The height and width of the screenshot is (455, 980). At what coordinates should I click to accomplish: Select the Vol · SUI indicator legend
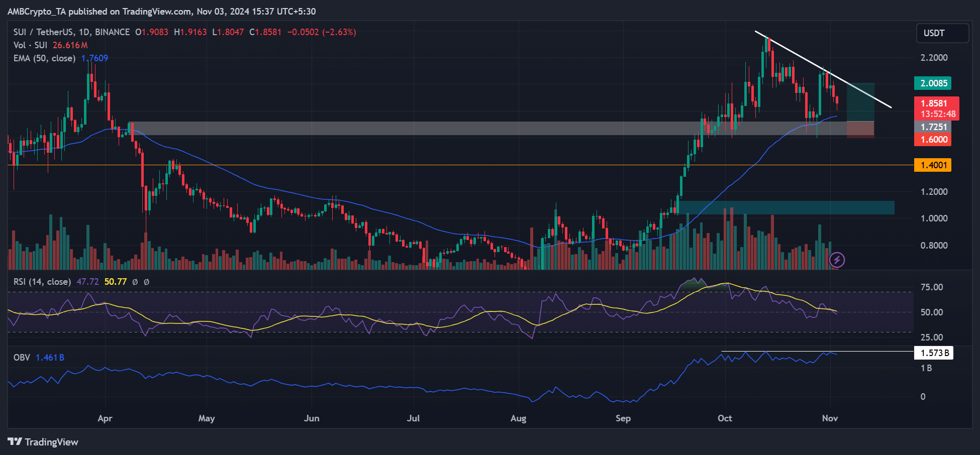click(30, 45)
